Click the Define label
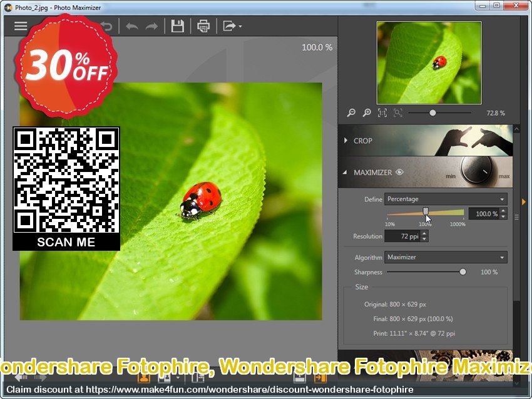The image size is (532, 399). coord(373,199)
